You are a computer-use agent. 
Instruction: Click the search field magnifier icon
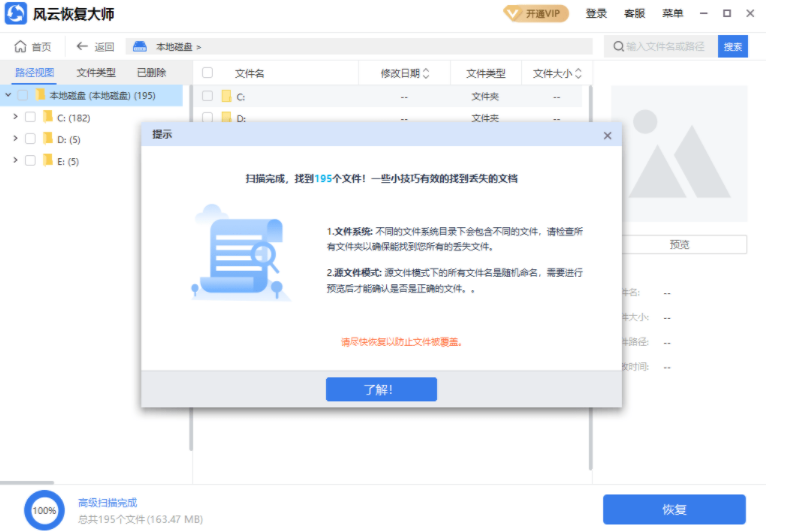coord(618,46)
